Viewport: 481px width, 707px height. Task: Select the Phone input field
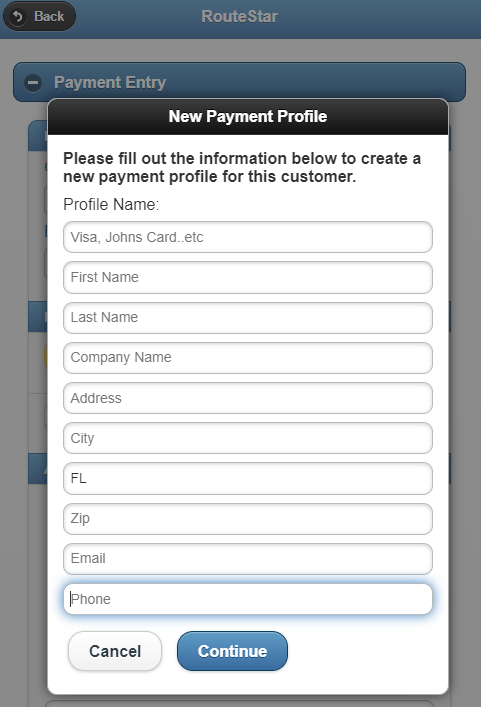(x=248, y=599)
